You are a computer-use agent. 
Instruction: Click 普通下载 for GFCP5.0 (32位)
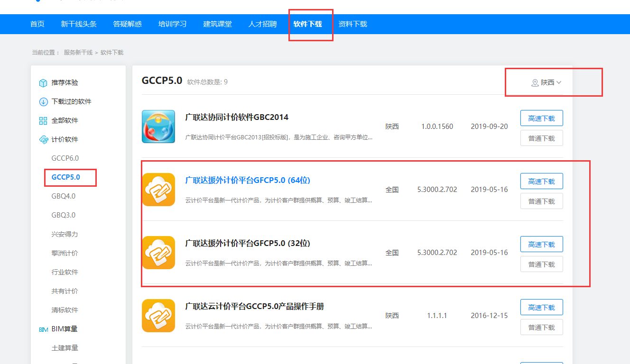coord(542,264)
